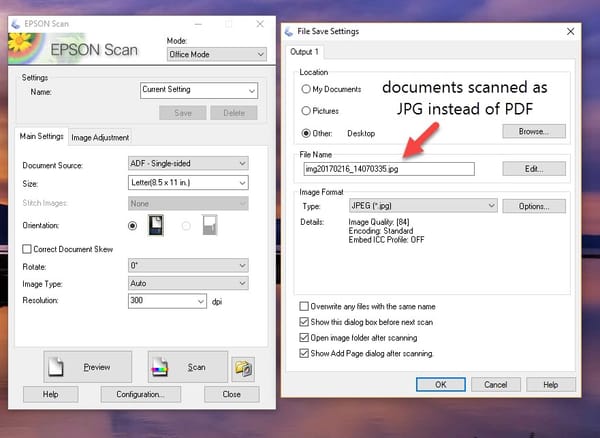Viewport: 600px width, 438px height.
Task: Select the Other location radio button
Action: coord(306,133)
